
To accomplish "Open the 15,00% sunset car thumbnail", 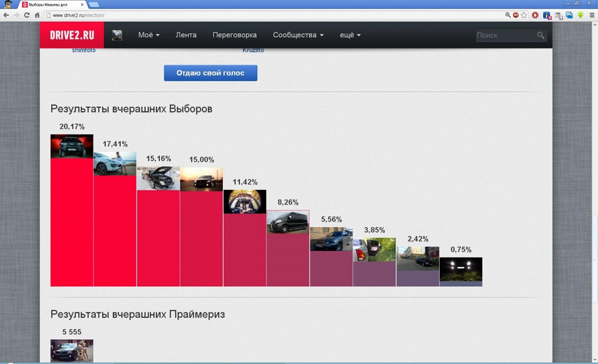I will tap(201, 179).
